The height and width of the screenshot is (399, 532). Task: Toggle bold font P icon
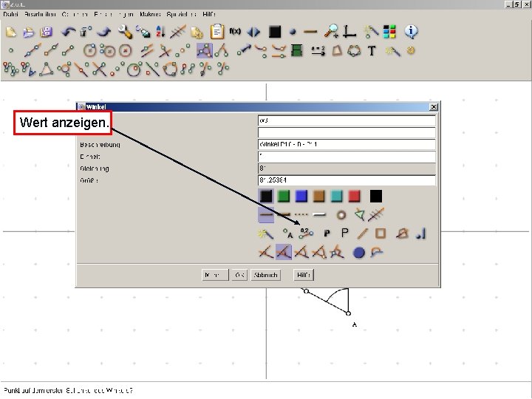[327, 233]
